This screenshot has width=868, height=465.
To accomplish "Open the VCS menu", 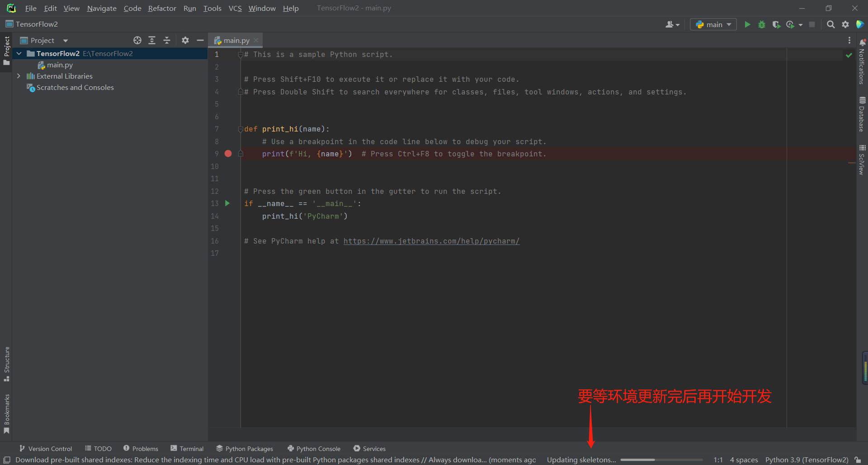I will pyautogui.click(x=235, y=8).
